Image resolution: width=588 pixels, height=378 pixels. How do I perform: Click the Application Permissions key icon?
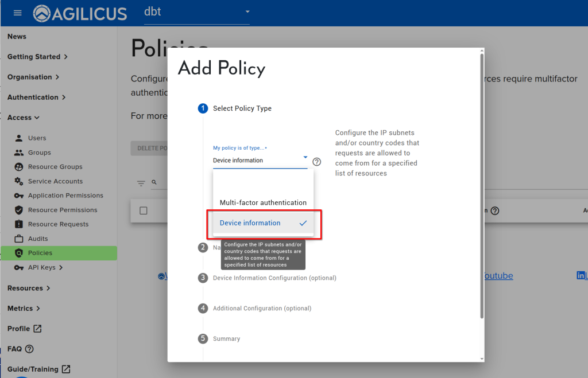tap(19, 196)
